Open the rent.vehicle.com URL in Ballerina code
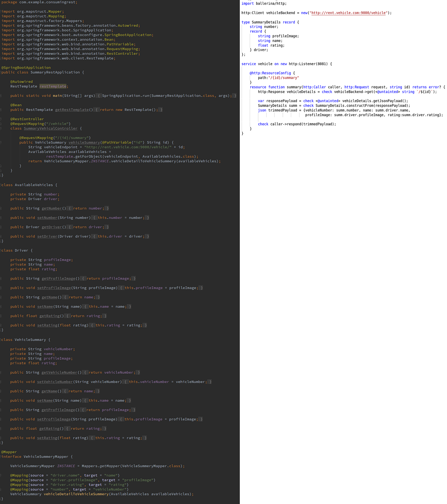Image resolution: width=447 pixels, height=504 pixels. [348, 13]
